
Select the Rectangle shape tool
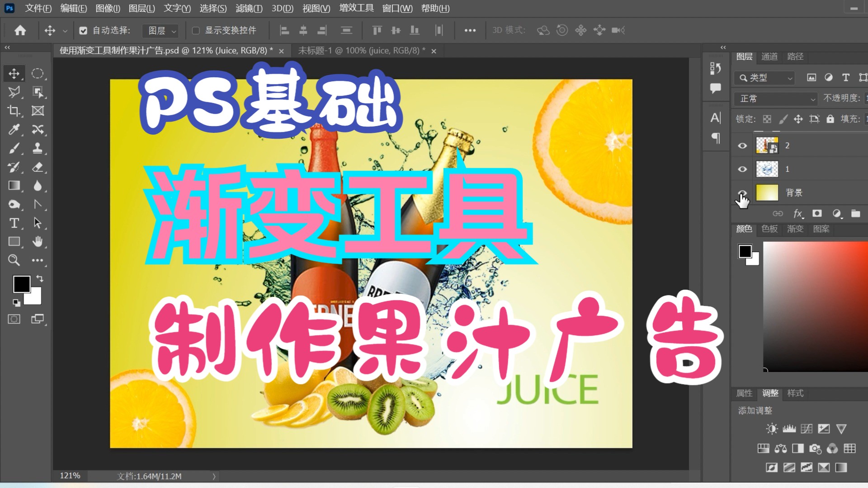coord(14,242)
